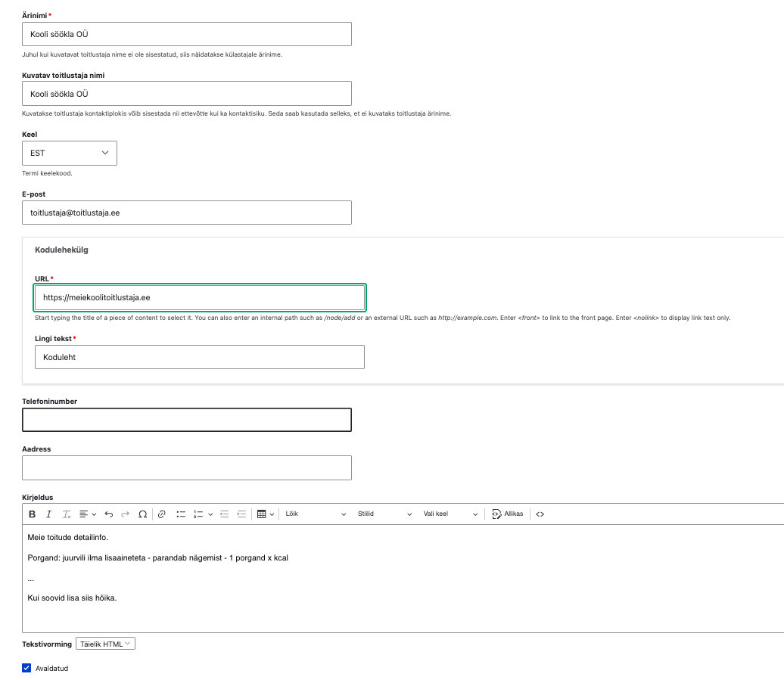Undo the last edit in editor
Image resolution: width=784 pixels, height=680 pixels.
coord(108,514)
